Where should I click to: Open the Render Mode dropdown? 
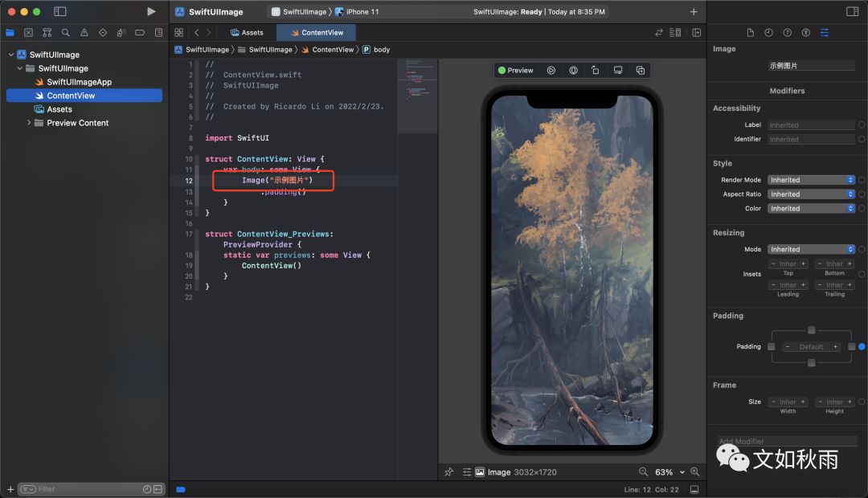[x=811, y=180]
